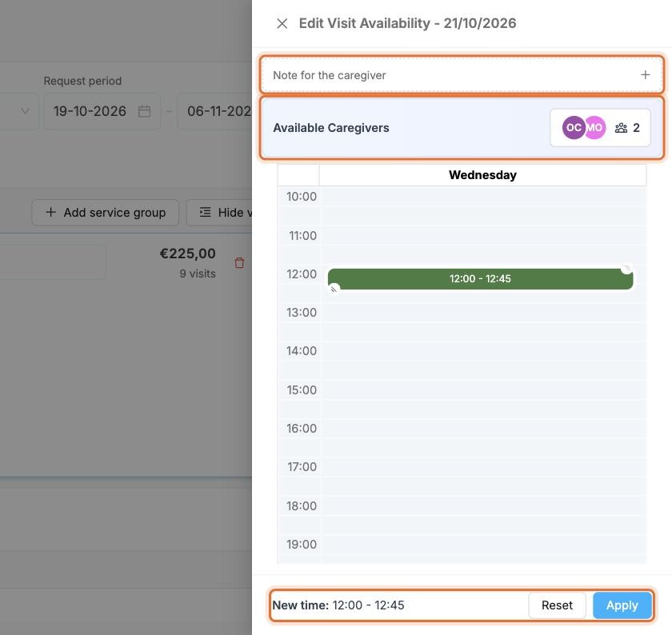The width and height of the screenshot is (672, 635).
Task: Click the plus icon in note field
Action: (645, 75)
